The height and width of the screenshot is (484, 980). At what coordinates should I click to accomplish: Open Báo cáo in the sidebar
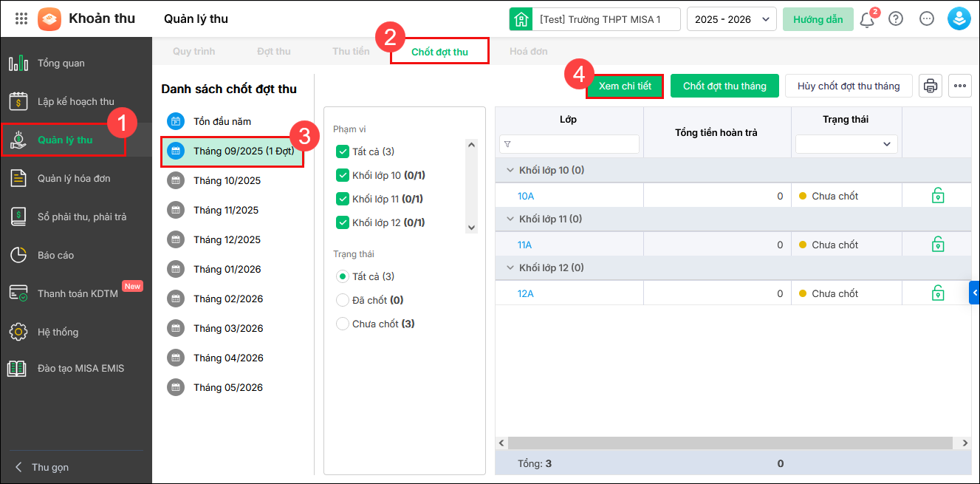point(56,255)
